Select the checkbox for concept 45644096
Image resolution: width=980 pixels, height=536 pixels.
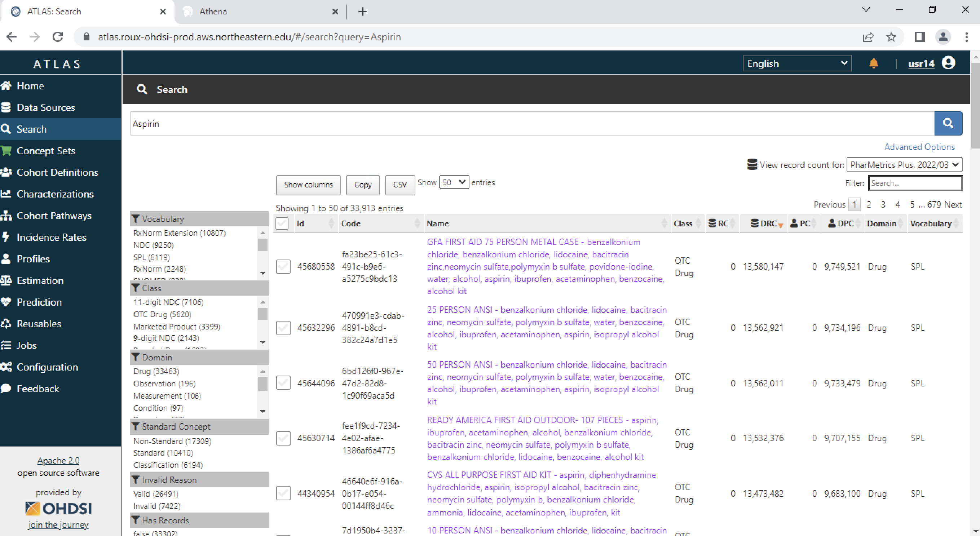coord(283,383)
